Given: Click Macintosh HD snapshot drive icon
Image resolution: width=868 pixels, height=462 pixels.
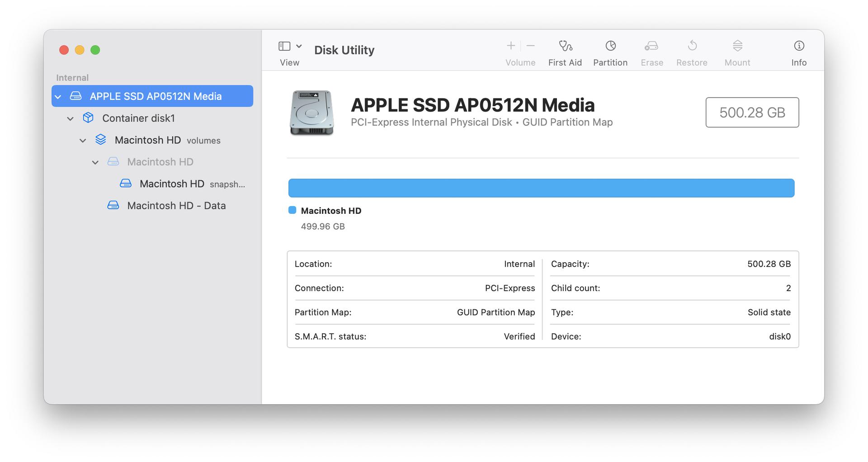Looking at the screenshot, I should click(x=126, y=184).
